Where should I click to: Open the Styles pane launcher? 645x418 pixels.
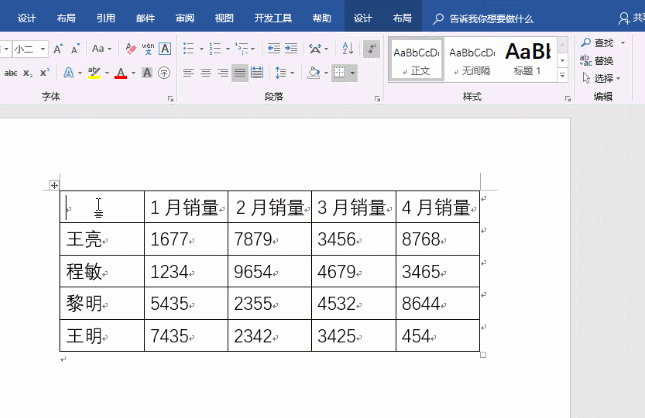pos(568,99)
